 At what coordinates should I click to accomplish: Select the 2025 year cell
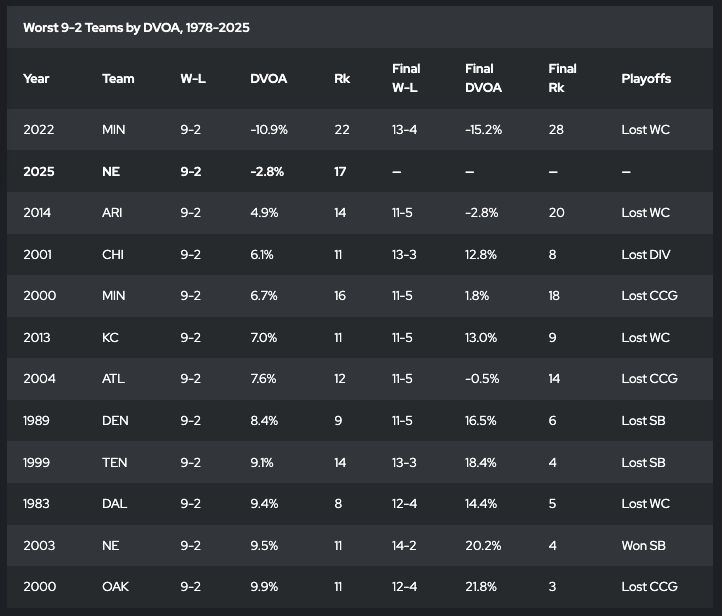[38, 171]
